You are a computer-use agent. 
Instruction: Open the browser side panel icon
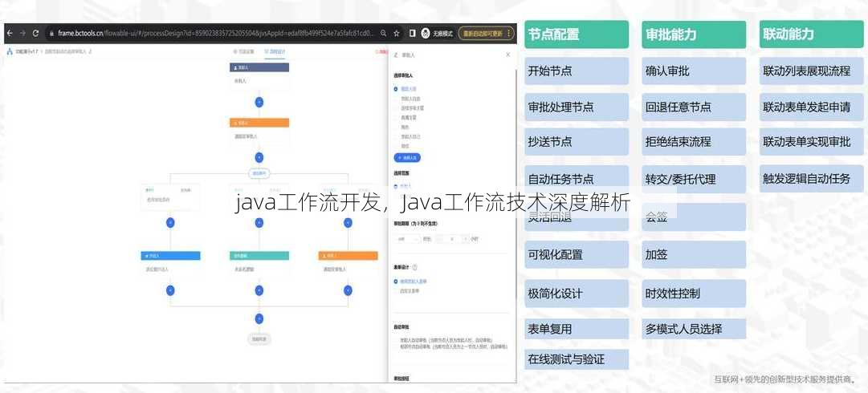(x=413, y=33)
